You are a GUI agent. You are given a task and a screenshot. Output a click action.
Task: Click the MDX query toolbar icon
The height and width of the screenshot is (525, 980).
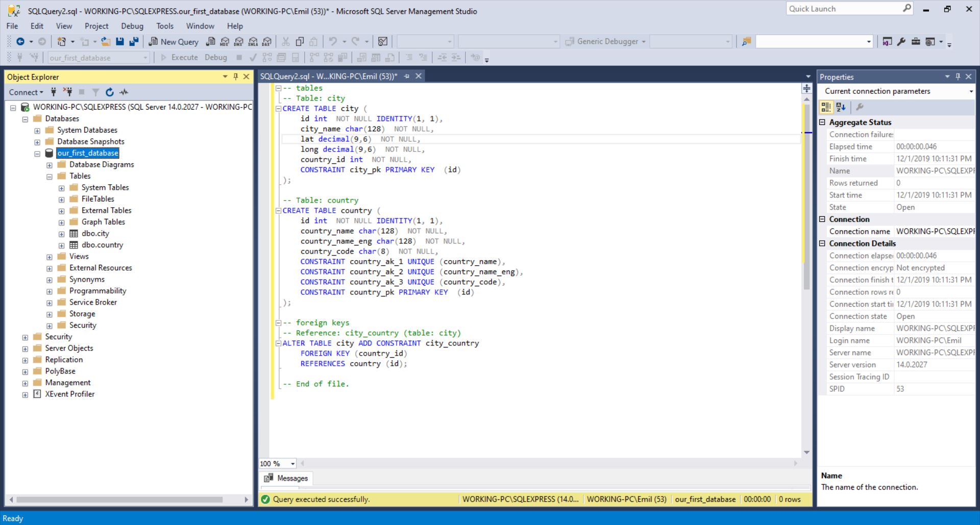pyautogui.click(x=224, y=42)
